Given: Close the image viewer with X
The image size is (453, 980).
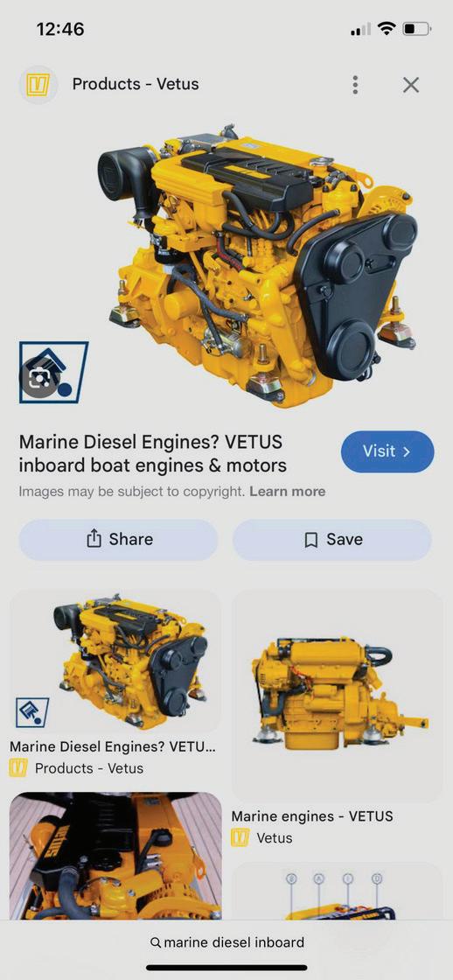Looking at the screenshot, I should tap(410, 85).
